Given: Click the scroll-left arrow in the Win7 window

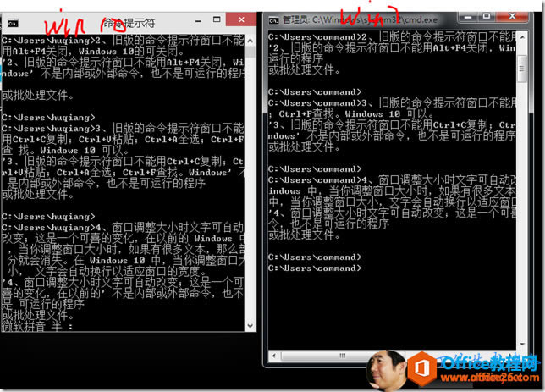Looking at the screenshot, I should pos(274,356).
